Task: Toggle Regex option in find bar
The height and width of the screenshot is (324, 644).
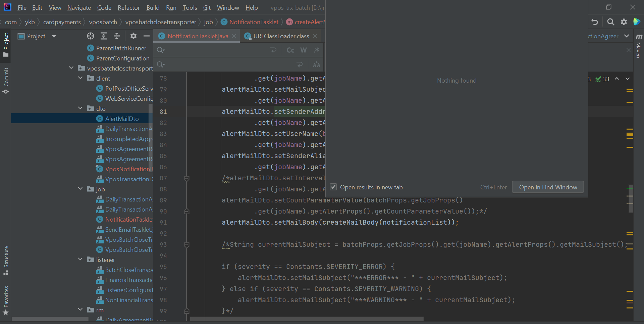Action: click(316, 50)
